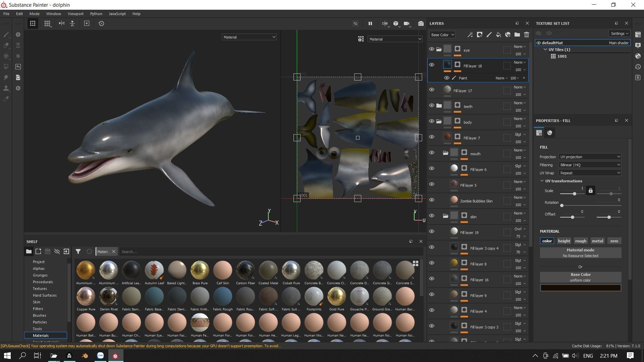The width and height of the screenshot is (644, 362).
Task: Open the grid viewport layout options
Action: 47,23
